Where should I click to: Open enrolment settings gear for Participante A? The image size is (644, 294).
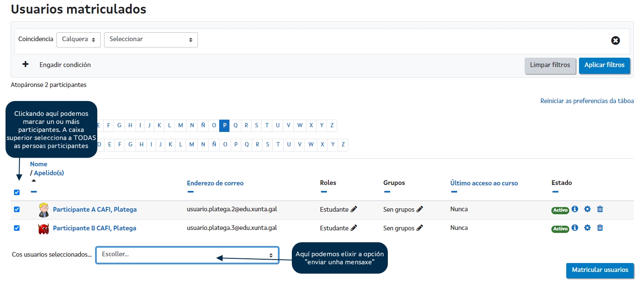click(588, 209)
